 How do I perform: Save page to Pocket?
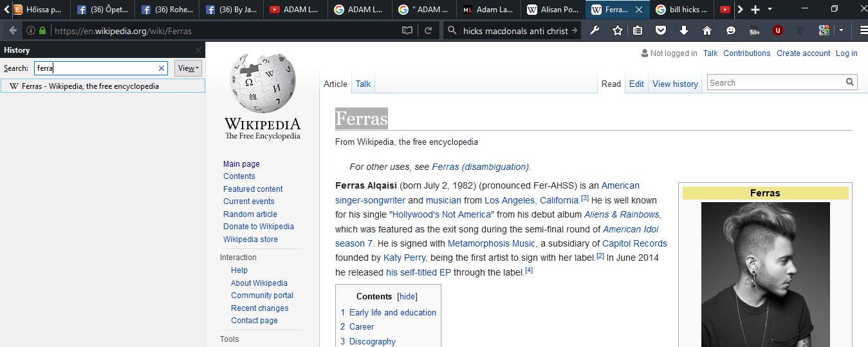click(x=661, y=30)
